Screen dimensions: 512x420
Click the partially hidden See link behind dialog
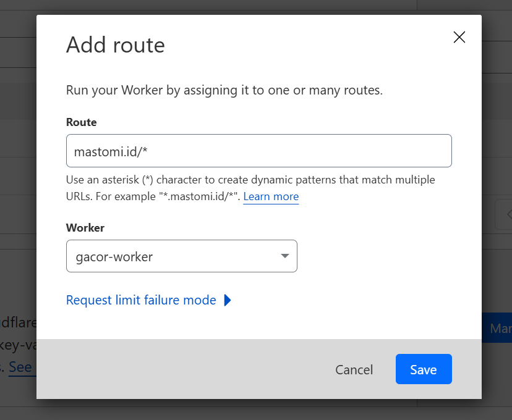click(20, 367)
